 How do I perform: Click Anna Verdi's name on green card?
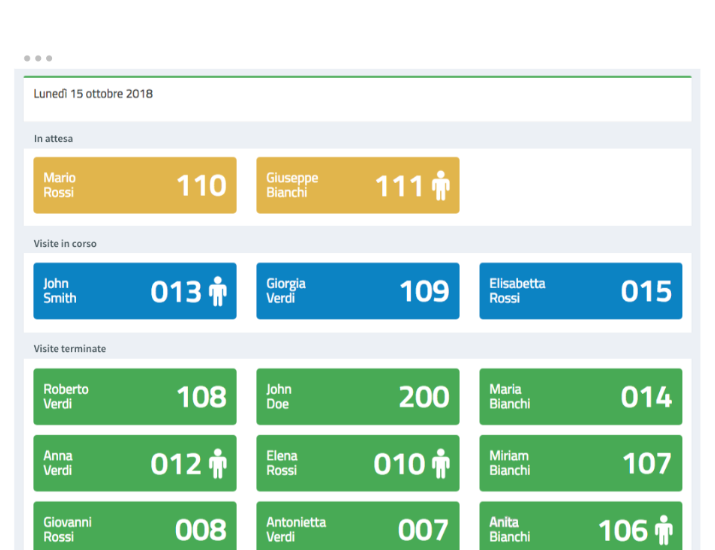coord(58,463)
